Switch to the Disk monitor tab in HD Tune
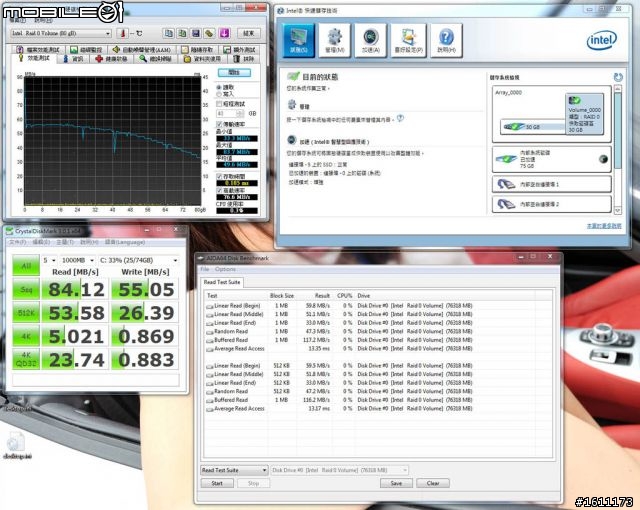The height and width of the screenshot is (510, 640). pos(86,50)
